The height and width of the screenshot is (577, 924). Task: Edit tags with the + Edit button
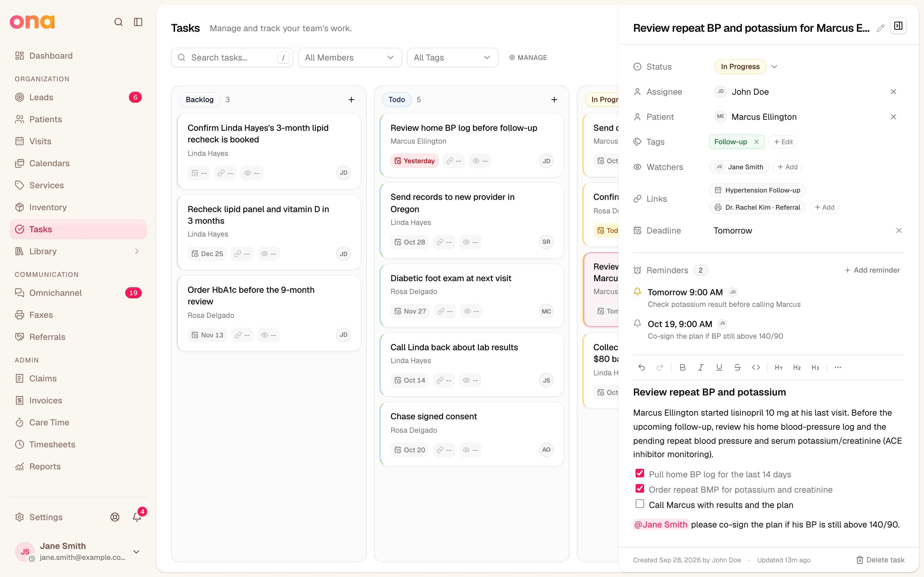(x=783, y=141)
